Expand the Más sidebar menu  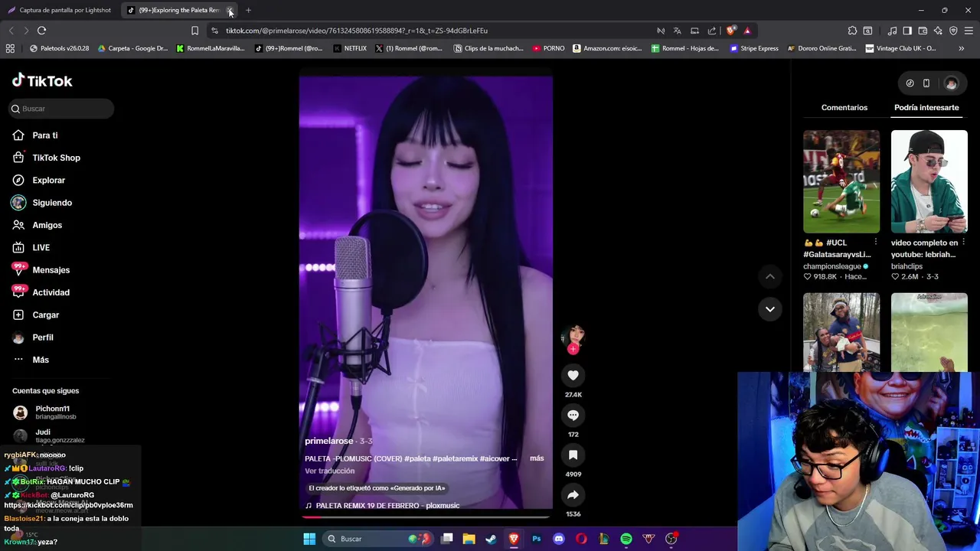(x=41, y=360)
